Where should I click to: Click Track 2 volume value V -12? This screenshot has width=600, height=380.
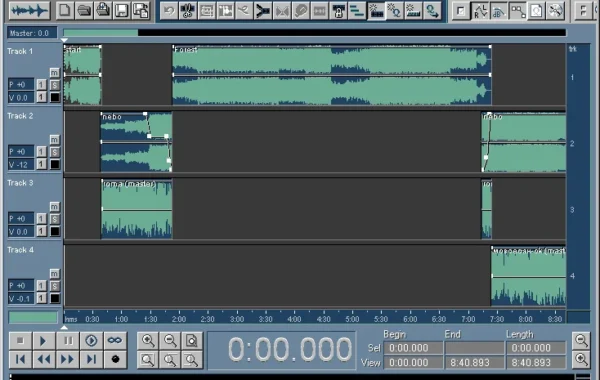point(21,165)
